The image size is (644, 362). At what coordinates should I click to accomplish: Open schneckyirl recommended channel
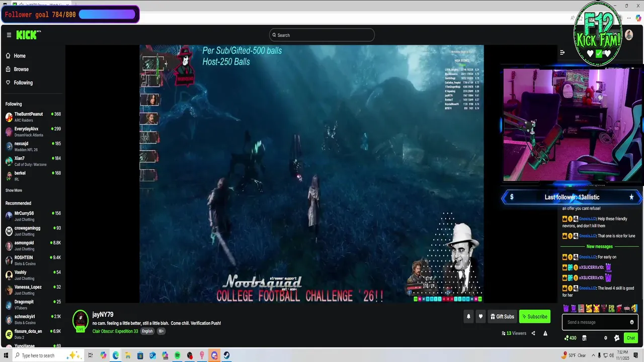[x=33, y=319]
